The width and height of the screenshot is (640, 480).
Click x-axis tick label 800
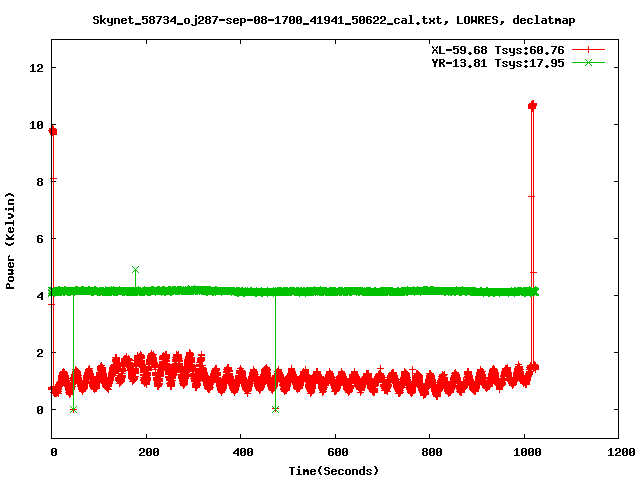coord(431,452)
